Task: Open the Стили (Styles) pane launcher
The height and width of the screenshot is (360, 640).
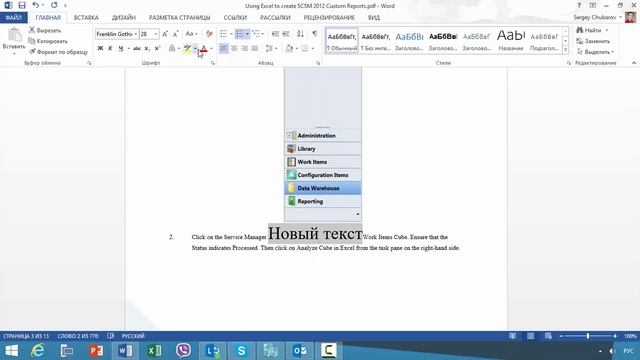Action: (x=569, y=63)
